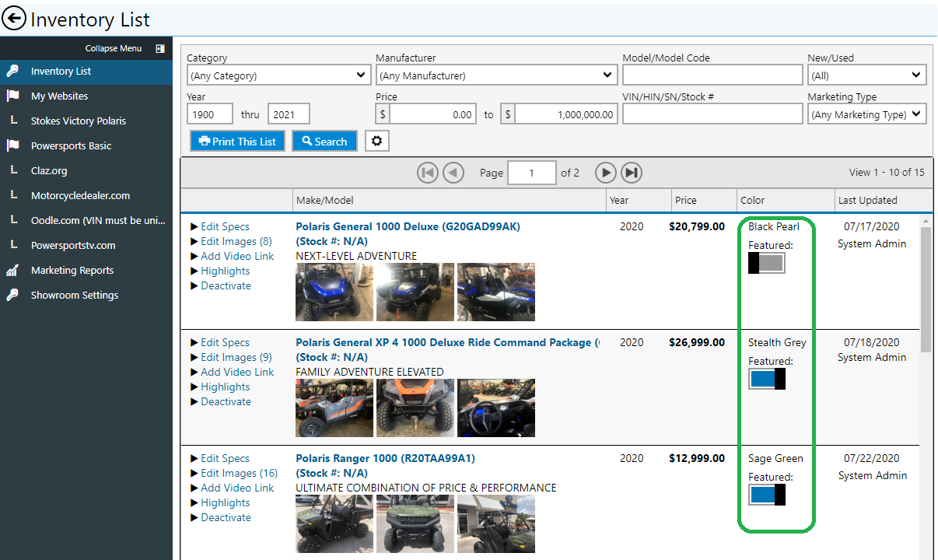Viewport: 938px width, 560px height.
Task: Click the flag icon beside Powersports Basic
Action: 12,145
